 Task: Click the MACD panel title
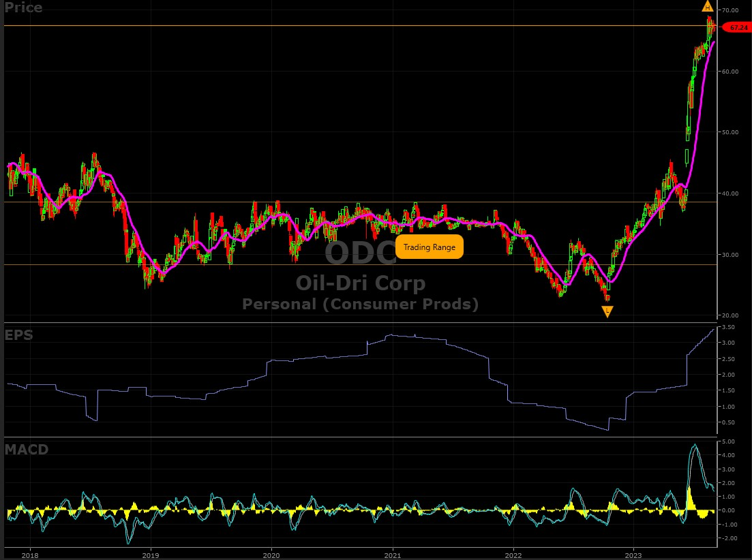[x=25, y=450]
